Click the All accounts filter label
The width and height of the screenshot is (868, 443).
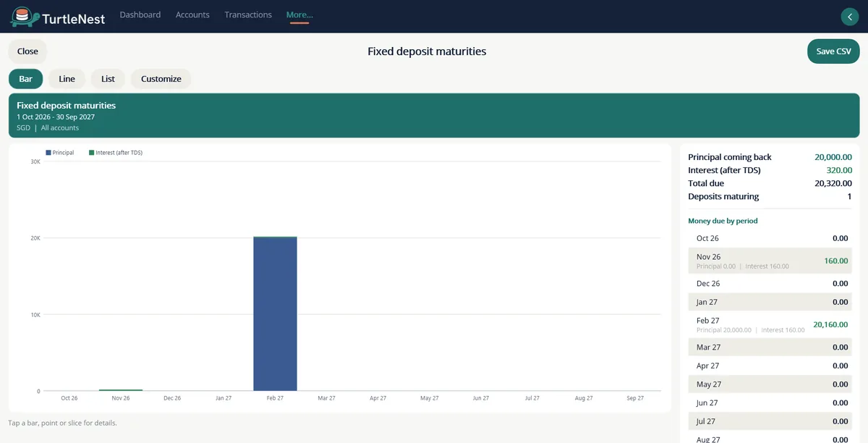60,128
